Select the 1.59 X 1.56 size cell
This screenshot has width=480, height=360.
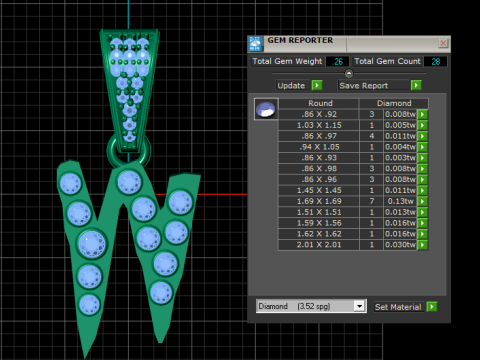coord(319,223)
